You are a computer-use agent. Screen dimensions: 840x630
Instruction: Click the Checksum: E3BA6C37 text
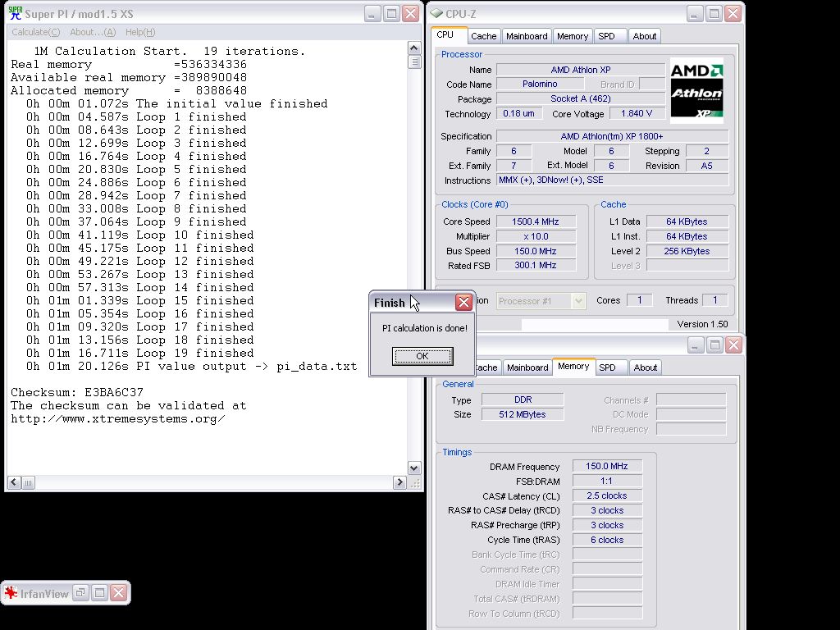click(77, 393)
